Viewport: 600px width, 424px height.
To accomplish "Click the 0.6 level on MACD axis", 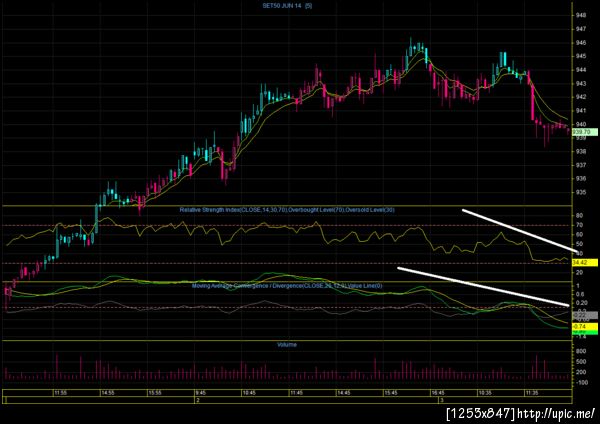I will (580, 294).
